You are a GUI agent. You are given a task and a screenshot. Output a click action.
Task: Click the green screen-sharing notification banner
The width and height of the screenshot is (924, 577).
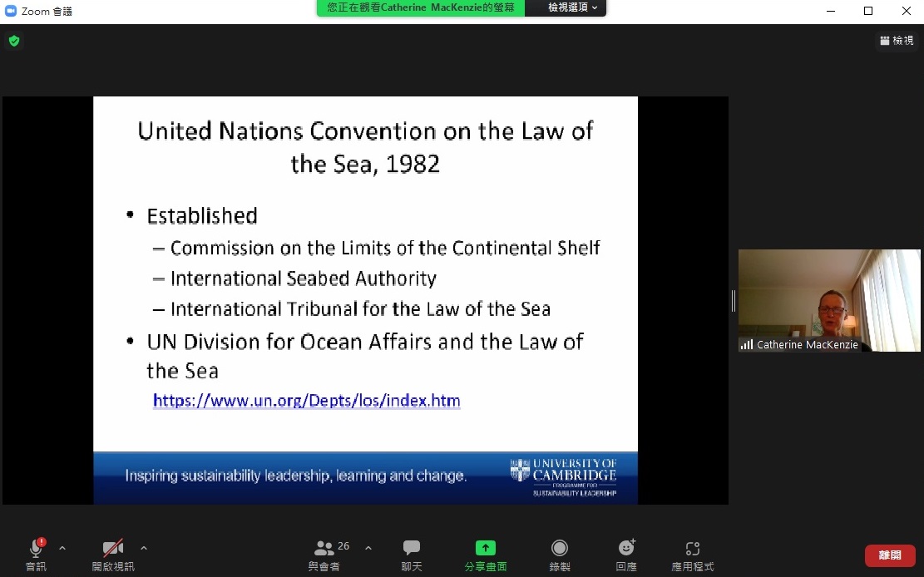point(421,7)
